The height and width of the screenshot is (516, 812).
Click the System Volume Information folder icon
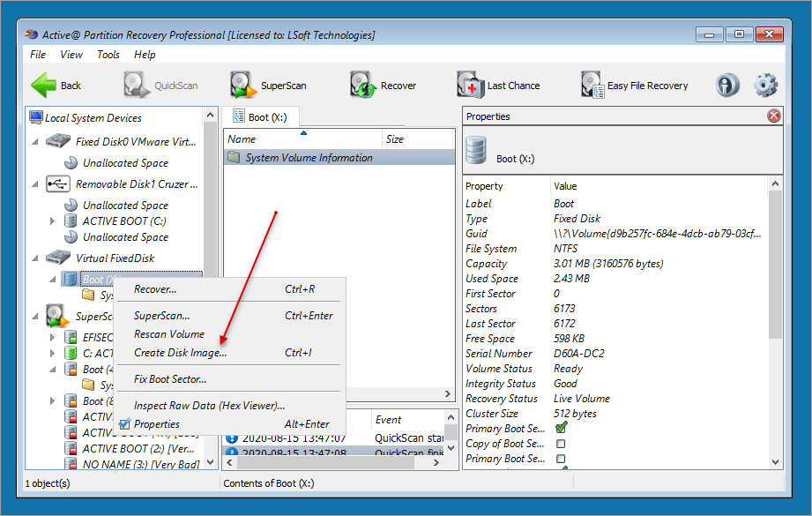pyautogui.click(x=234, y=157)
